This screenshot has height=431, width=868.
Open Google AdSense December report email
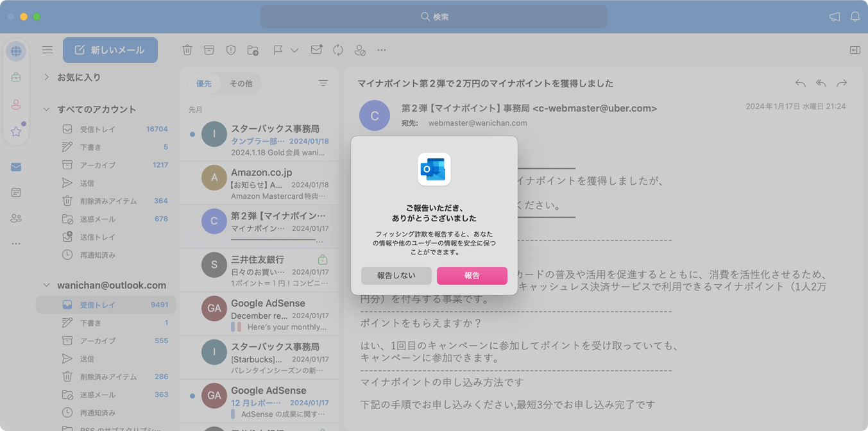(259, 314)
